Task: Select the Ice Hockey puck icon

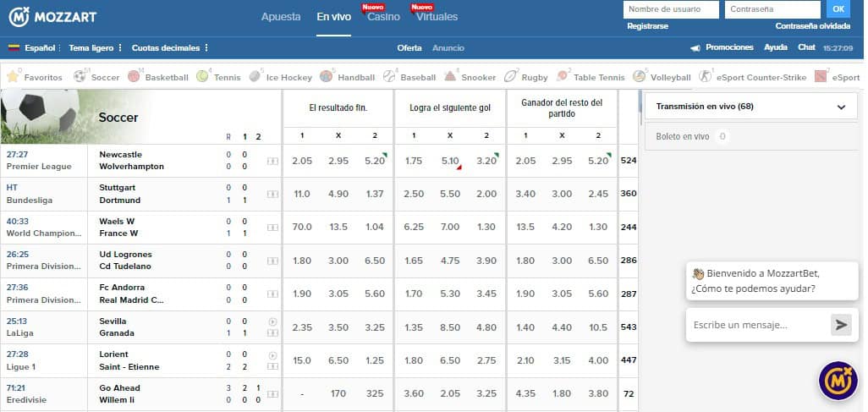Action: [255, 76]
